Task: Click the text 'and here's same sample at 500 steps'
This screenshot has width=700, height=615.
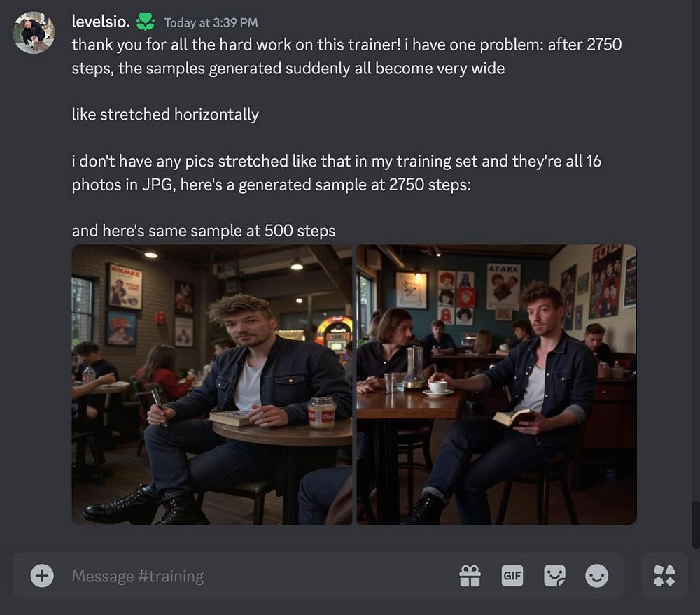Action: click(x=204, y=231)
